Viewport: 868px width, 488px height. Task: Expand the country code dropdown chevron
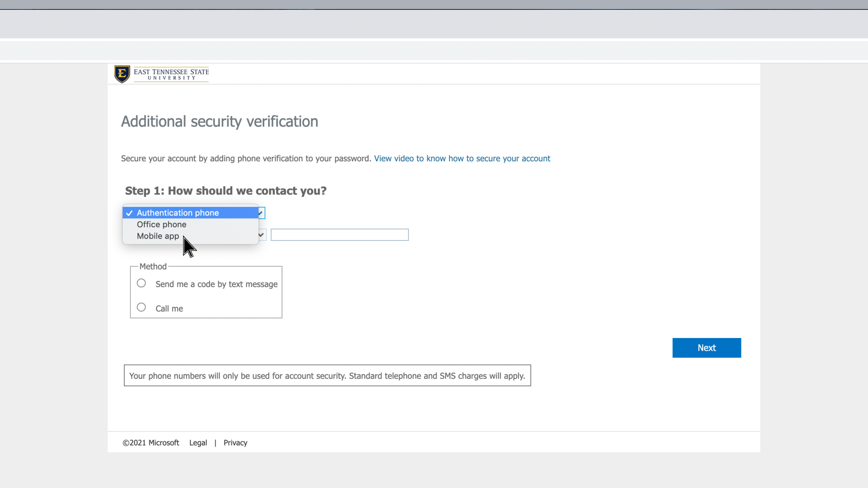point(261,235)
